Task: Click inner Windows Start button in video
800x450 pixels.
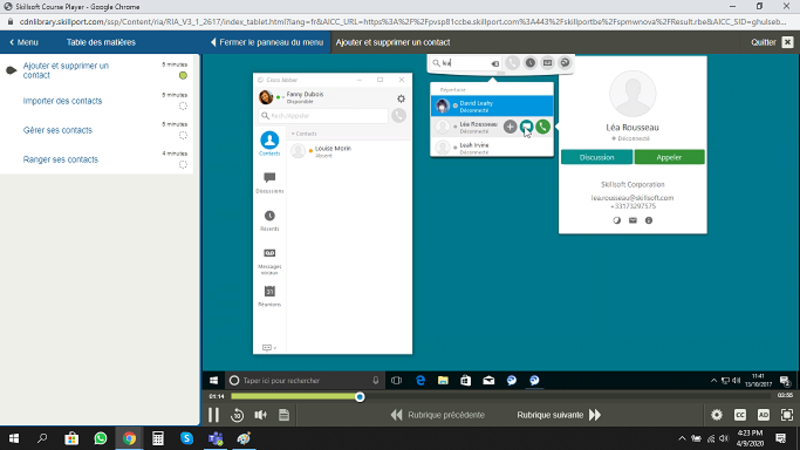Action: (x=214, y=380)
